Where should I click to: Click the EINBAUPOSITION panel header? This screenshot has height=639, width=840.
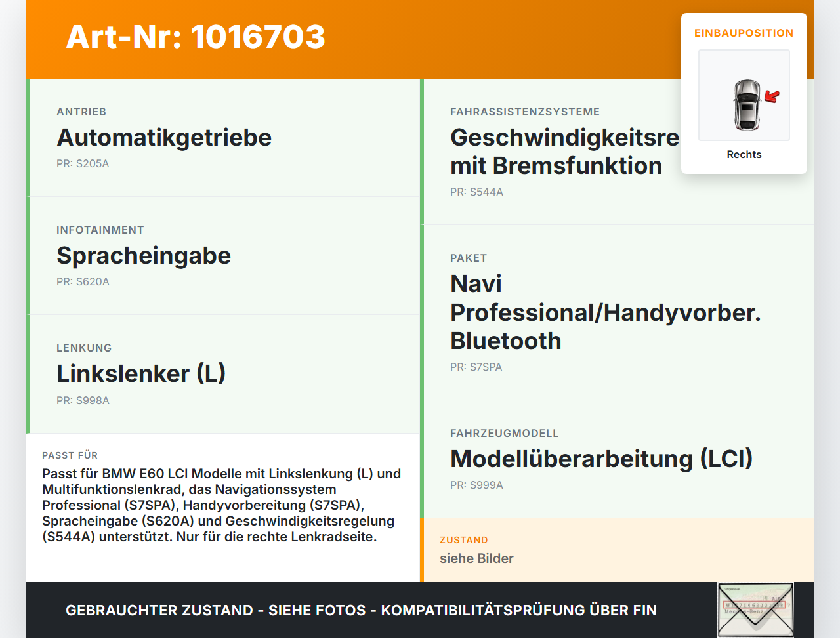(744, 33)
